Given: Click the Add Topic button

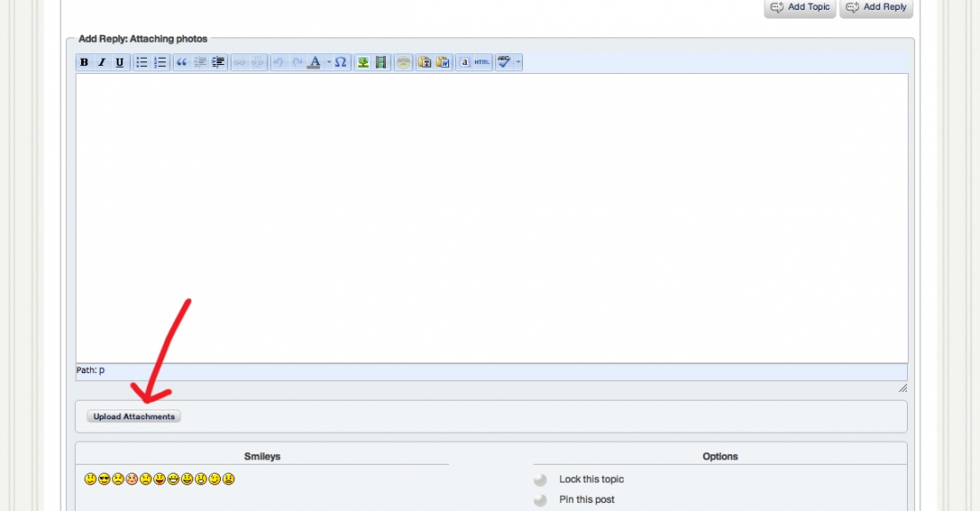Looking at the screenshot, I should pos(800,7).
